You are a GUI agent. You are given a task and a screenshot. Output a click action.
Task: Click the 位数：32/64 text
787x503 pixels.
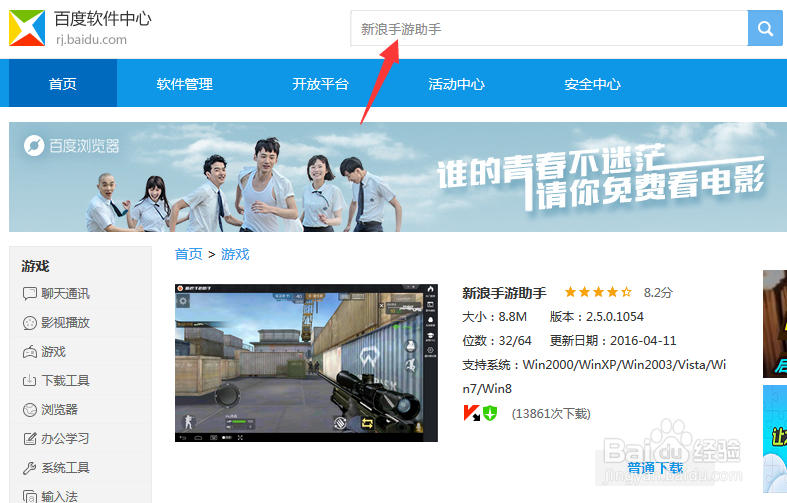click(x=497, y=341)
